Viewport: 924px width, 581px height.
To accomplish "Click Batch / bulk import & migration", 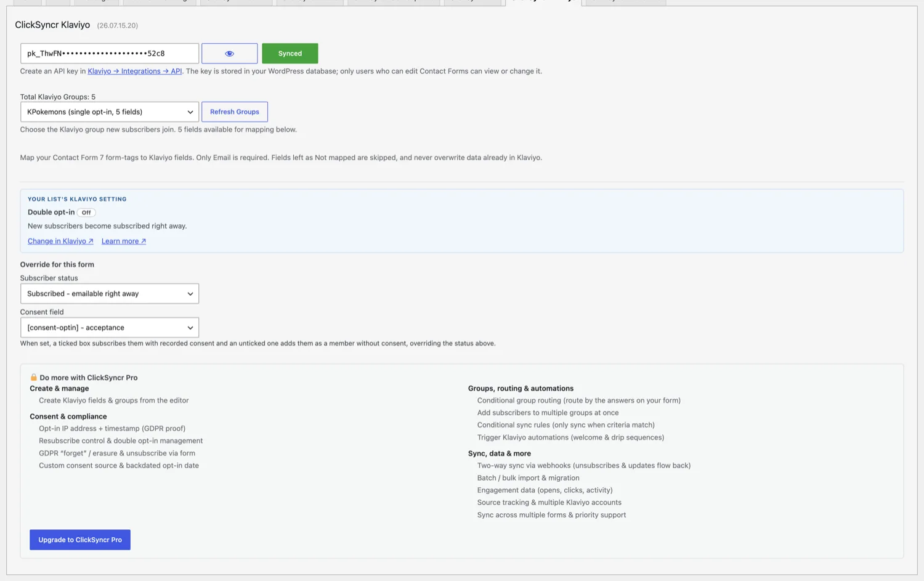I will (529, 478).
